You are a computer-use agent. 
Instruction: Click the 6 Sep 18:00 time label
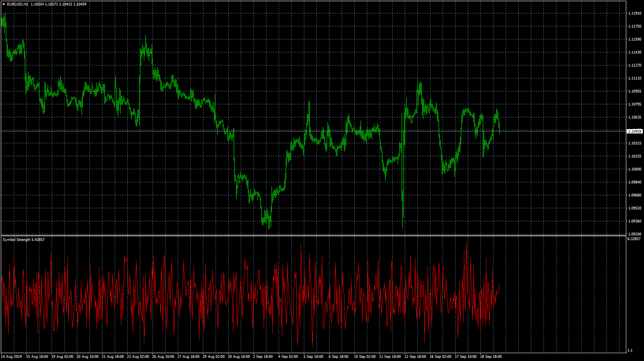[x=339, y=357]
